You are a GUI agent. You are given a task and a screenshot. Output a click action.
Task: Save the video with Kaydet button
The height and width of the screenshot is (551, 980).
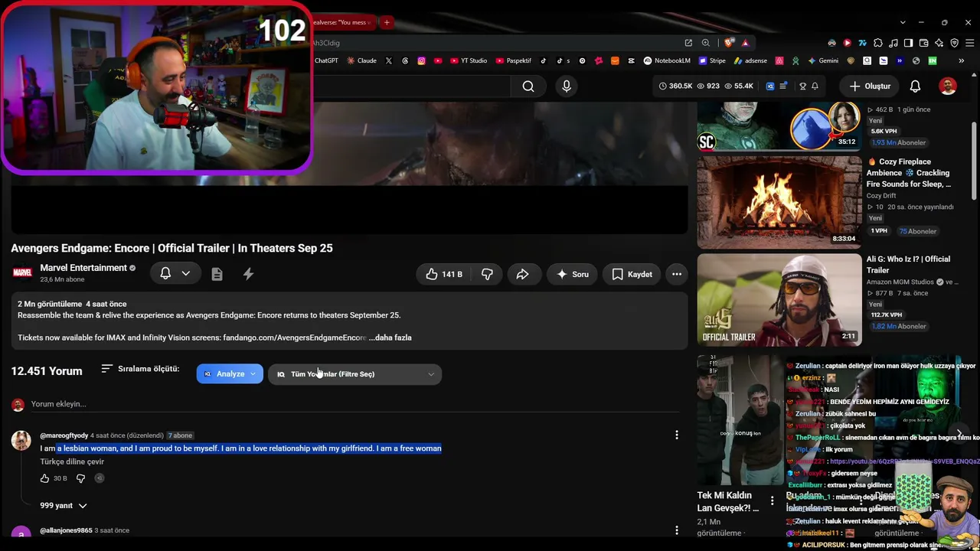[x=632, y=274]
